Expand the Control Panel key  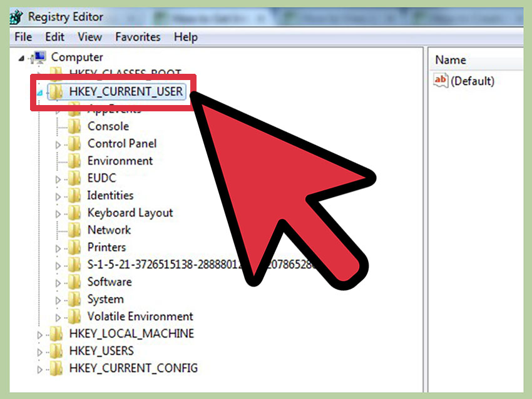[x=58, y=144]
